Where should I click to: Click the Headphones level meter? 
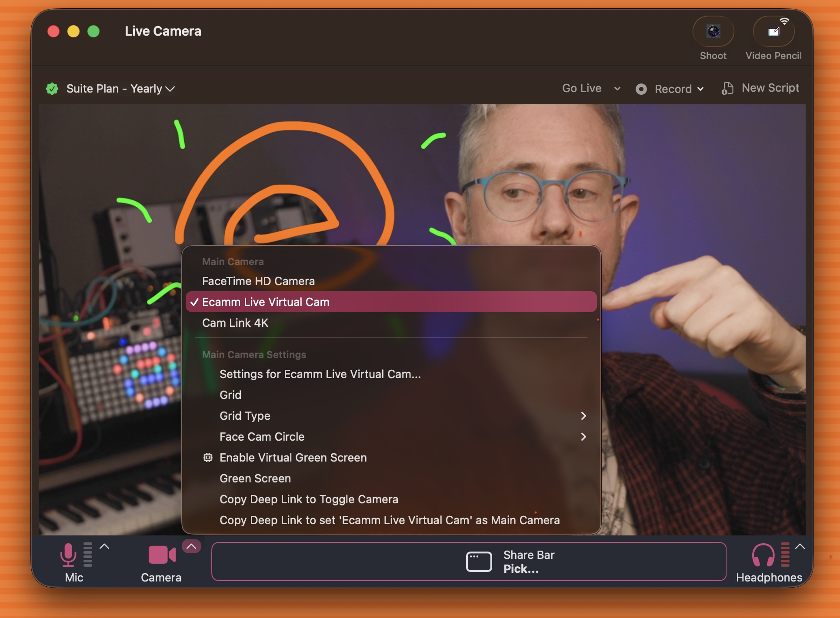pos(785,555)
